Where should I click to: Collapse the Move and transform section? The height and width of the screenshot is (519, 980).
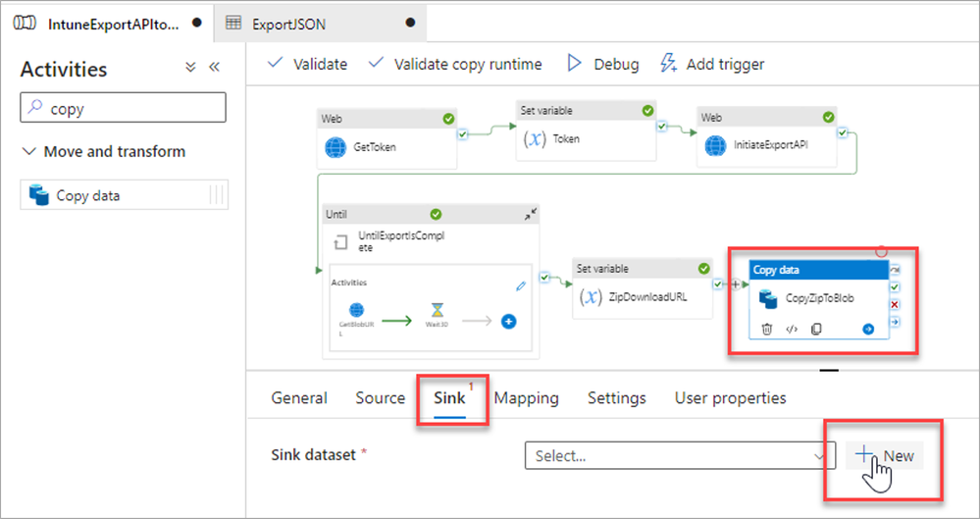[x=28, y=152]
